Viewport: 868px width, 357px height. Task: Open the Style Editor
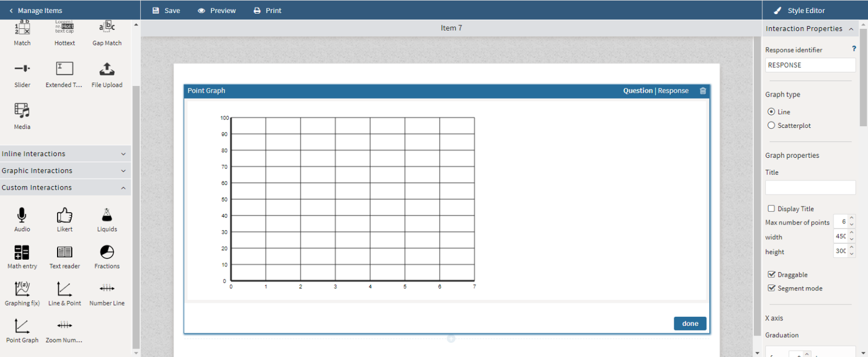(803, 10)
